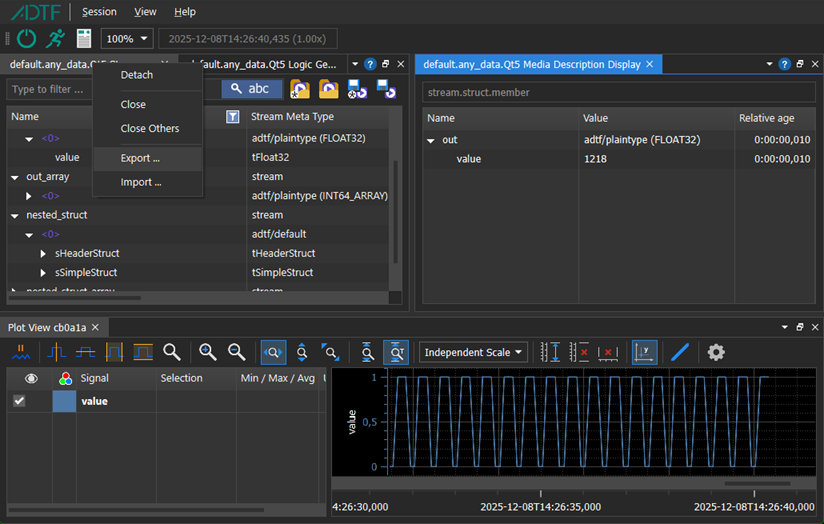The image size is (824, 524).
Task: Click the stream.struct.member filter field
Action: (x=619, y=93)
